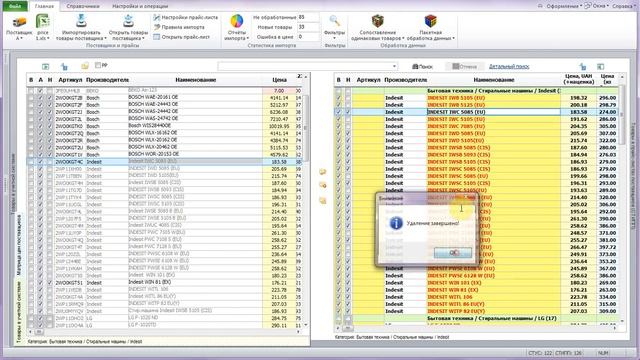Open Настройки прайс-листа settings
The height and width of the screenshot is (360, 640).
click(185, 18)
